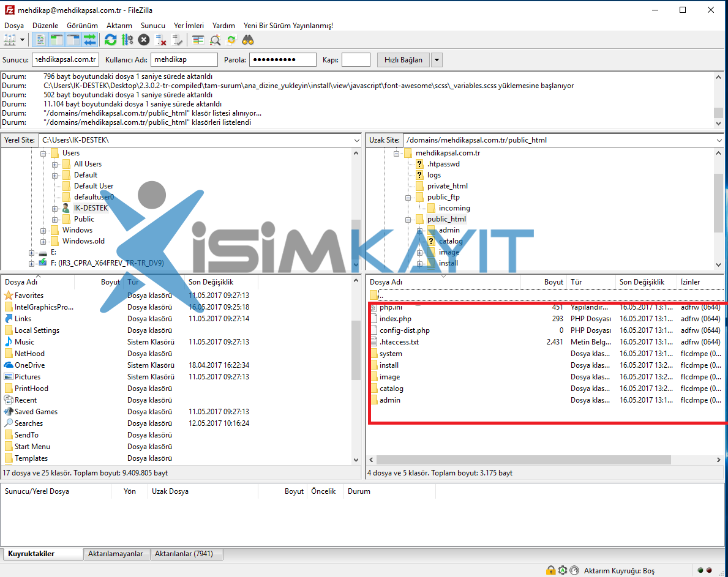Open the Düzenle menu
728x577 pixels.
point(45,26)
